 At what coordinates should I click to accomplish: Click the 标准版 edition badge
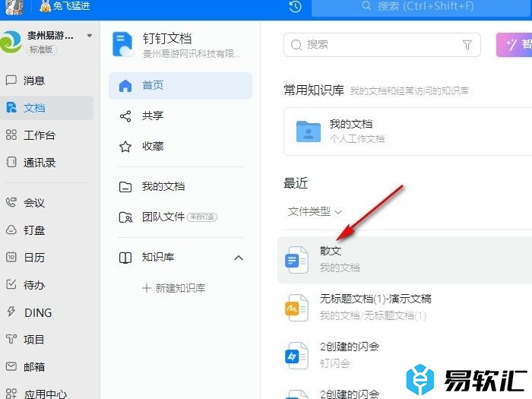click(x=41, y=49)
